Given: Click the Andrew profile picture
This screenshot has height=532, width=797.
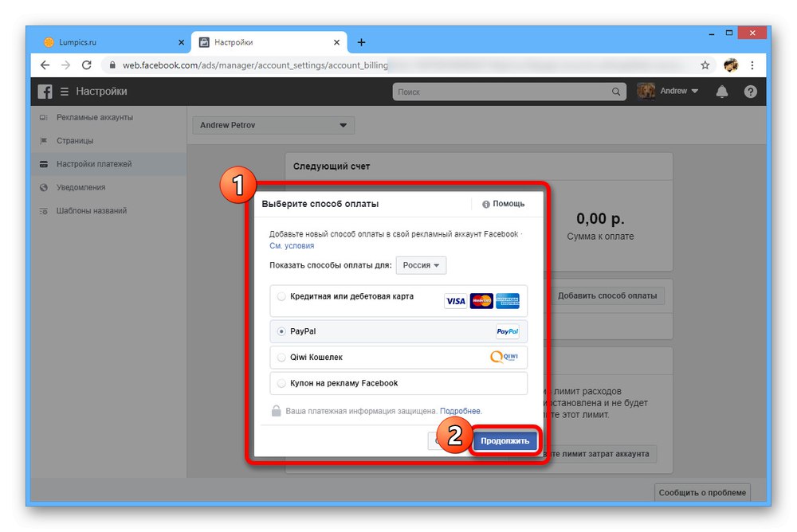Looking at the screenshot, I should [x=646, y=91].
